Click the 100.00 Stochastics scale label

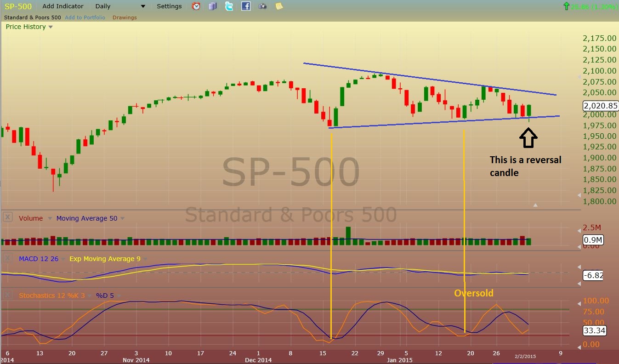[x=596, y=301]
